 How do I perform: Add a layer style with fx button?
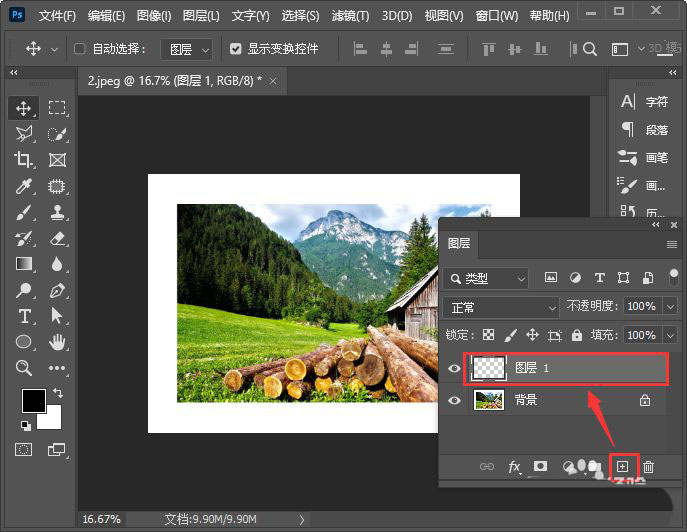click(514, 467)
